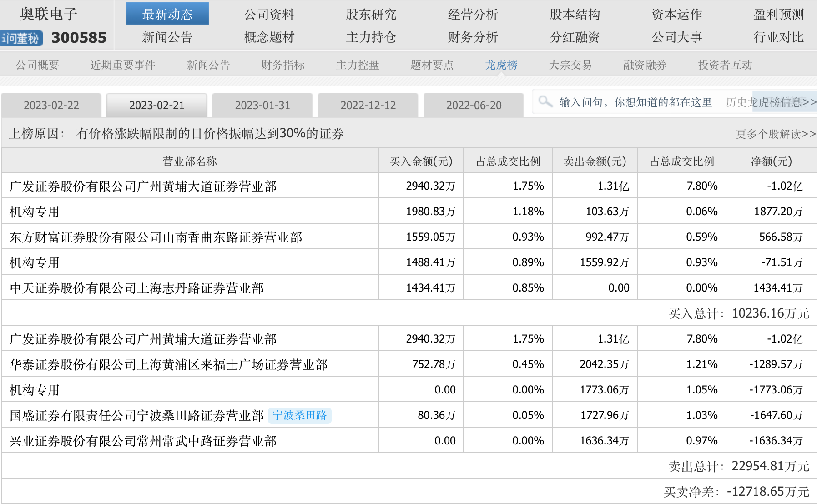The width and height of the screenshot is (817, 504).
Task: Select date tab 2023-02-21
Action: click(157, 106)
